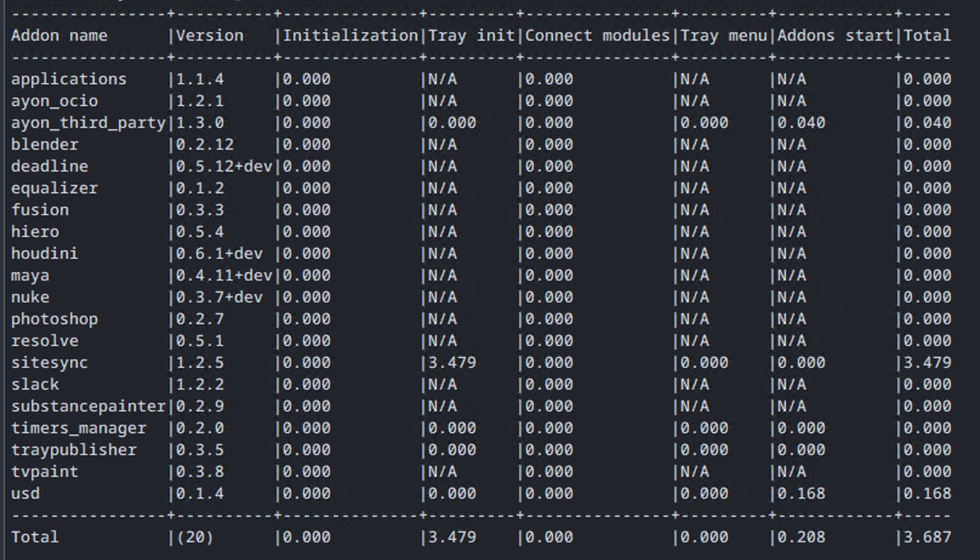Click version 0.6.1+dev of houdini
980x560 pixels.
coord(220,254)
